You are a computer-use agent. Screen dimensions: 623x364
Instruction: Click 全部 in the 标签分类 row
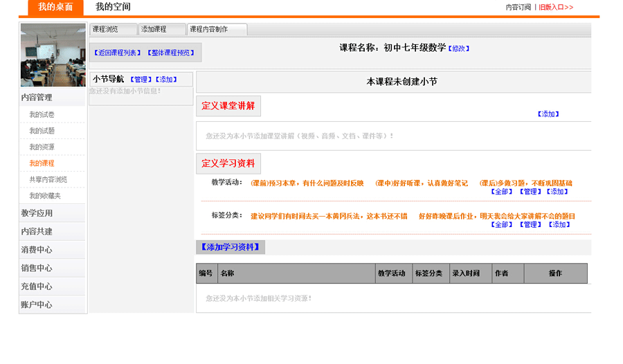503,225
